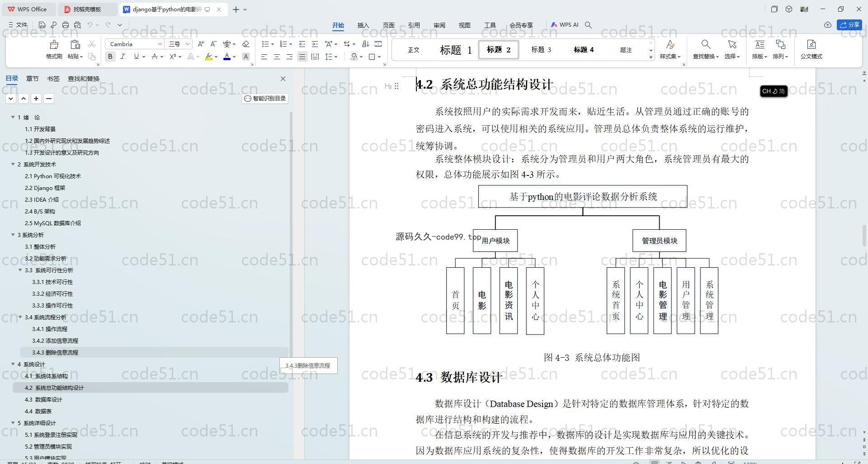Open Print Preview icon
868x464 pixels.
click(77, 25)
